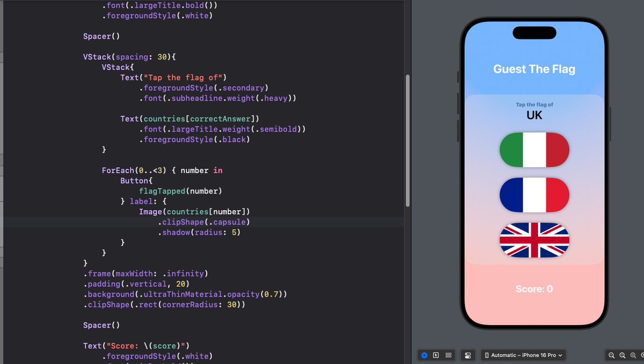Click the '.foregroundStyle(.black)' code line
The image size is (644, 364).
(194, 139)
